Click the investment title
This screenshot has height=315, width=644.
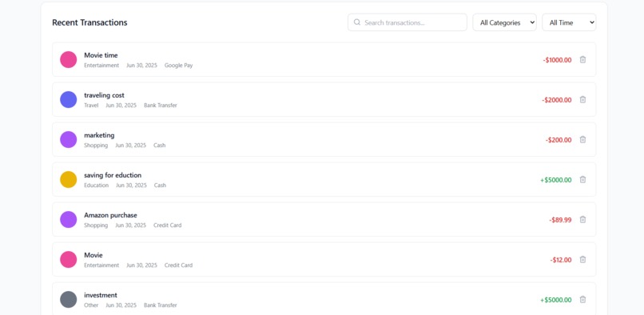(101, 295)
